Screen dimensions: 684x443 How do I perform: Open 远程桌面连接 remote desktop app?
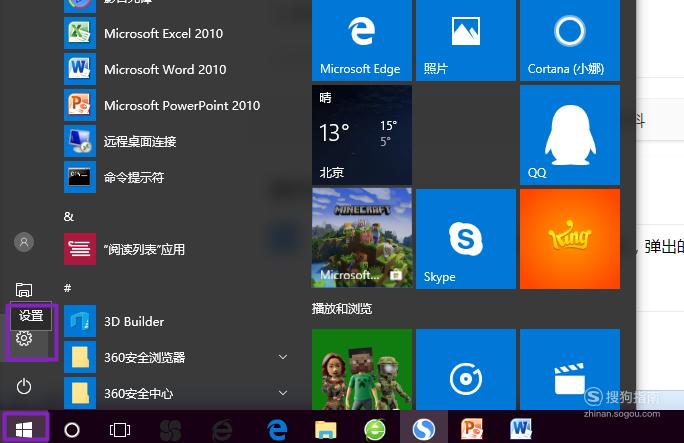coord(174,141)
